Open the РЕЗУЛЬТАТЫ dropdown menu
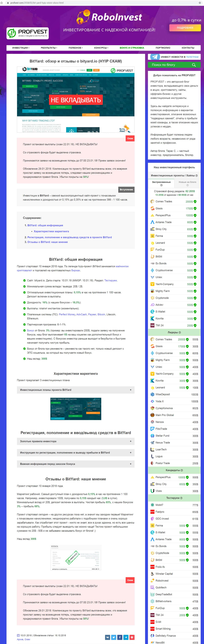The height and width of the screenshot is (644, 204). coord(49,48)
